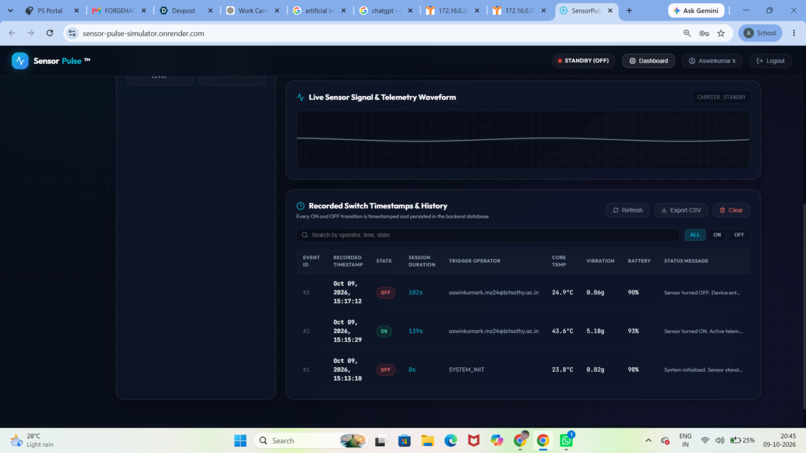The width and height of the screenshot is (806, 453).
Task: Open the volume speaker tray icon
Action: [719, 441]
